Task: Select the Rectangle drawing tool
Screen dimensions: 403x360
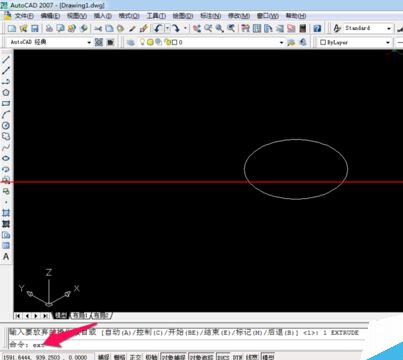Action: point(6,104)
